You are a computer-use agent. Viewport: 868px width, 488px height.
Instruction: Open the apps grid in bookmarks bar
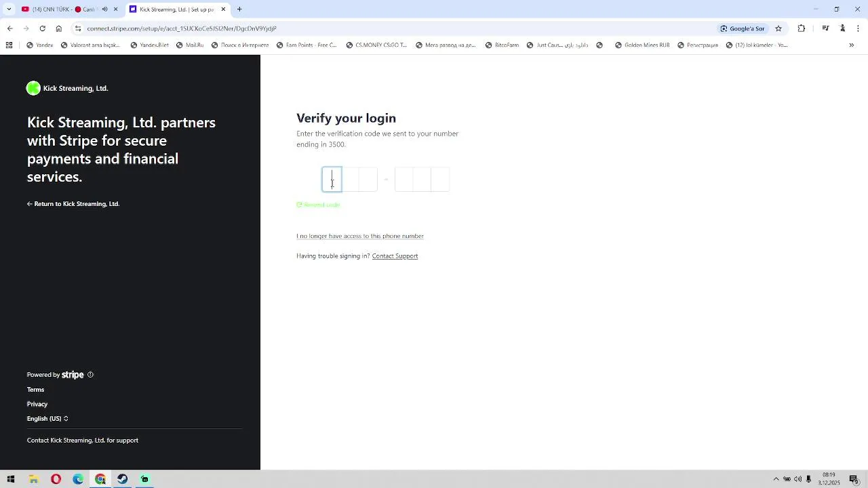(9, 45)
